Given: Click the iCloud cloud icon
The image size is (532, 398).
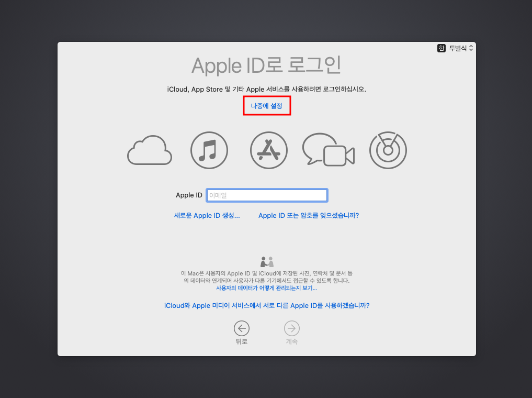Looking at the screenshot, I should 150,150.
